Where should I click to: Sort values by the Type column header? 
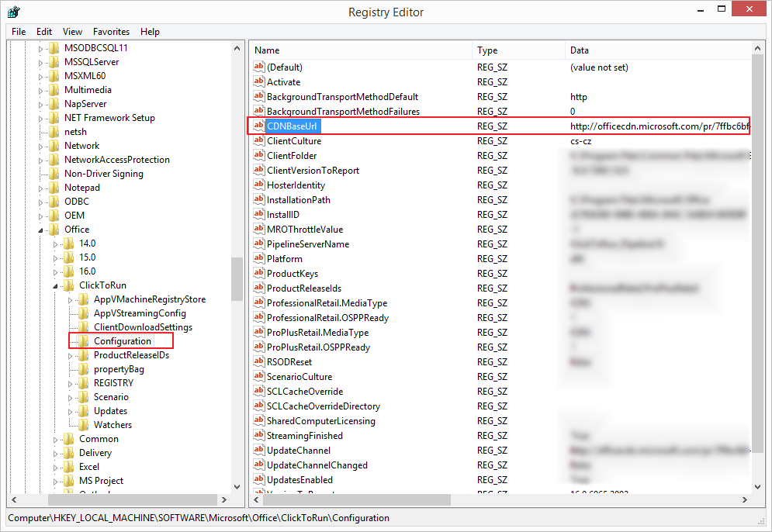point(518,50)
